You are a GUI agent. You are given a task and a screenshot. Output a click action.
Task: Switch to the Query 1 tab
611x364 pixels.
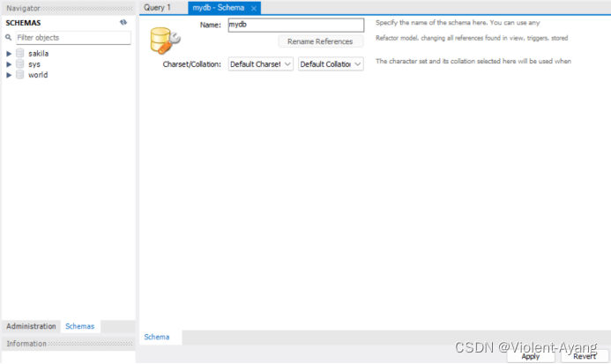[158, 7]
